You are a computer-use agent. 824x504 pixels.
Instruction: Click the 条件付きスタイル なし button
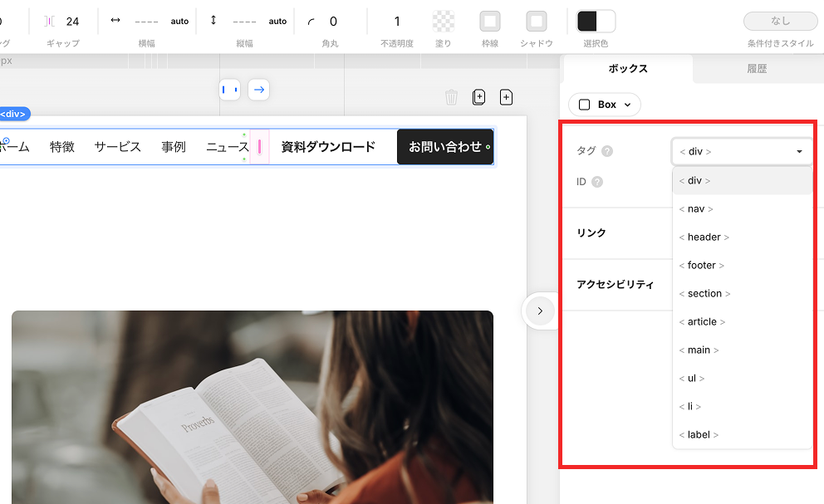coord(780,22)
